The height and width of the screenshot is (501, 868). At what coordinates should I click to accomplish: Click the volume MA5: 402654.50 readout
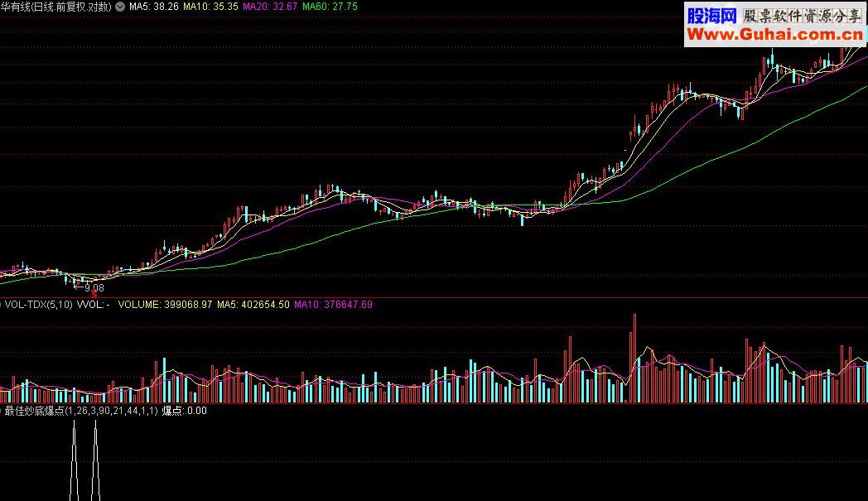(x=253, y=305)
